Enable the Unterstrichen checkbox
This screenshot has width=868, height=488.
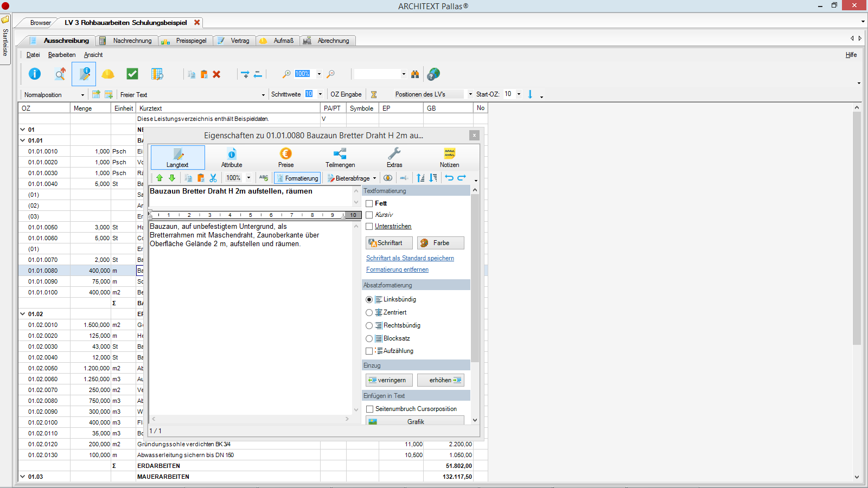tap(369, 226)
